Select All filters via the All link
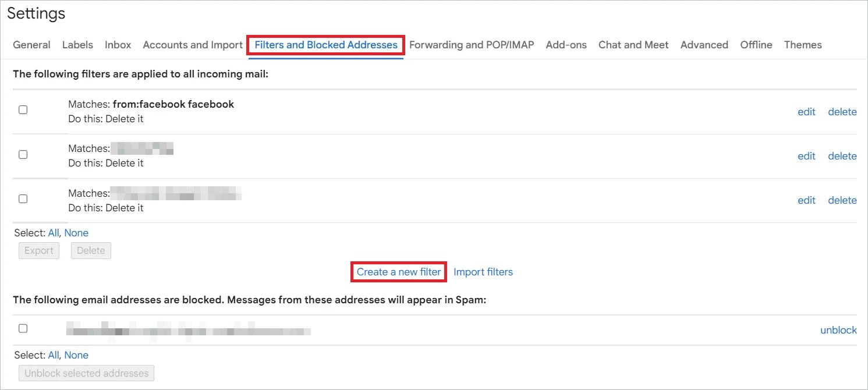 (53, 232)
